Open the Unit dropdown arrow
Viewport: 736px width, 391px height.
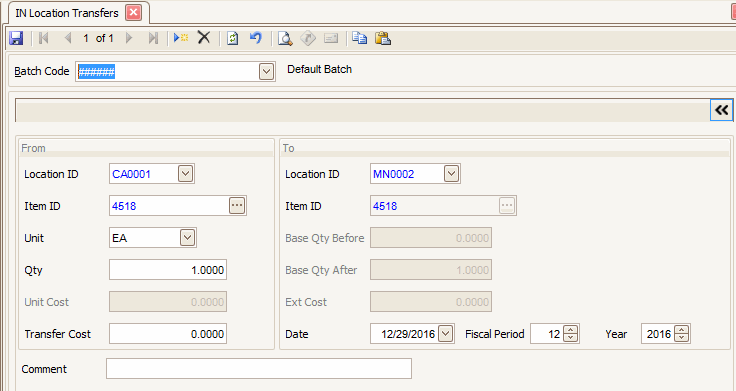[187, 238]
